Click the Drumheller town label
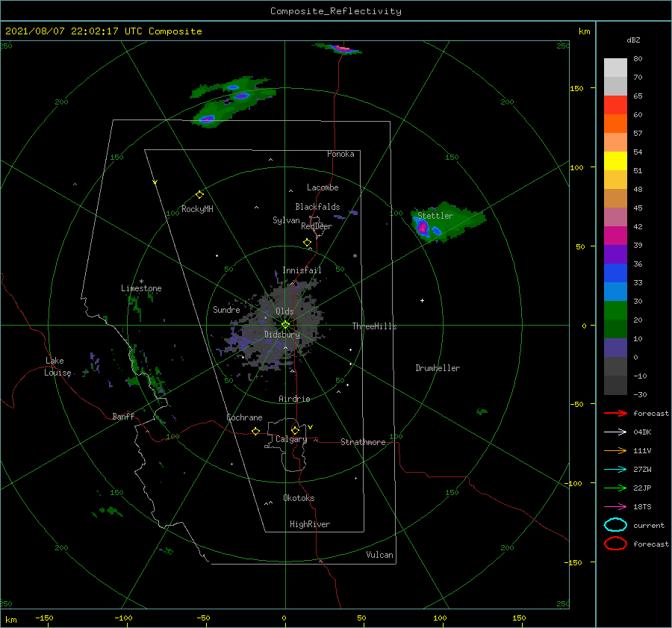 click(x=438, y=368)
